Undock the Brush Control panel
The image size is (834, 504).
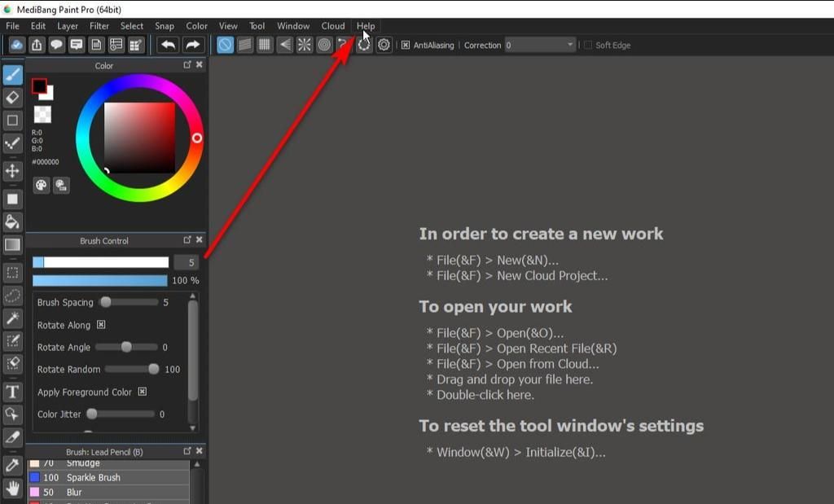[x=187, y=239]
